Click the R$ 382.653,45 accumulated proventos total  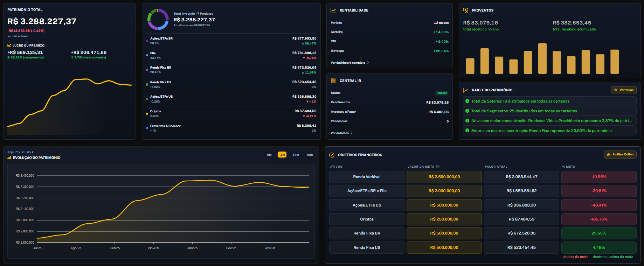click(x=572, y=23)
